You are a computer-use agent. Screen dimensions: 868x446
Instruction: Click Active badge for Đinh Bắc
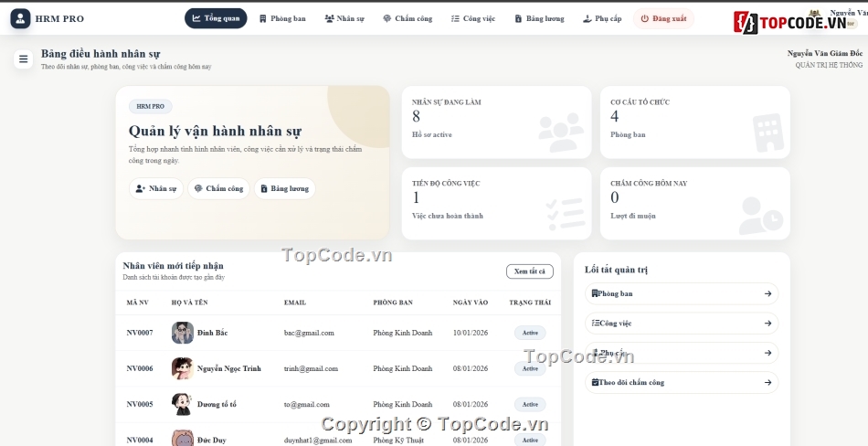point(530,333)
